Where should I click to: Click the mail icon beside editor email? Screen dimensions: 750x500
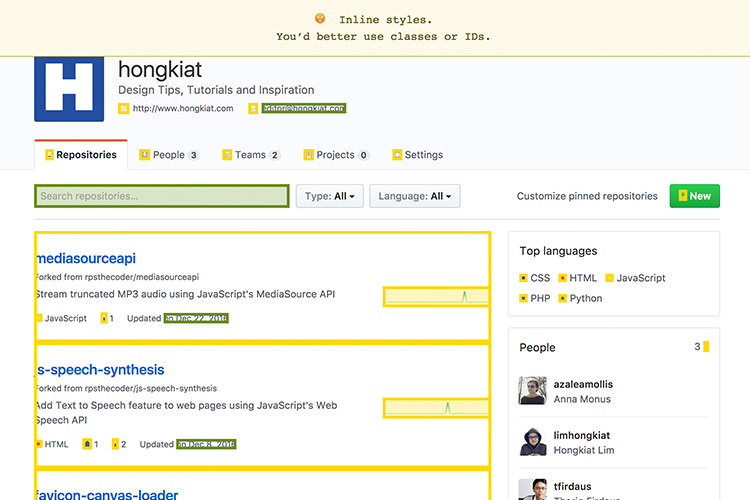pyautogui.click(x=253, y=109)
